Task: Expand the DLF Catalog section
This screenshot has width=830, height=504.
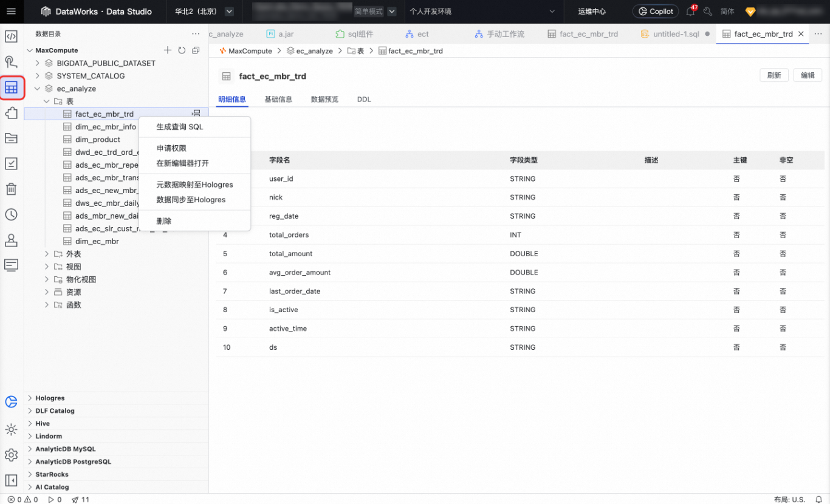Action: tap(30, 411)
